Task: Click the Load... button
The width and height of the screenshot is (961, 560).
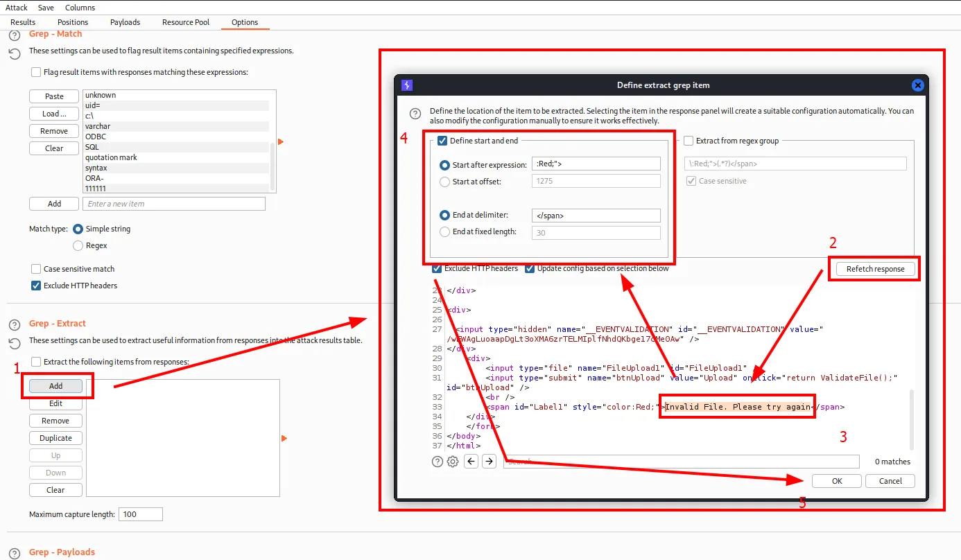Action: tap(54, 114)
